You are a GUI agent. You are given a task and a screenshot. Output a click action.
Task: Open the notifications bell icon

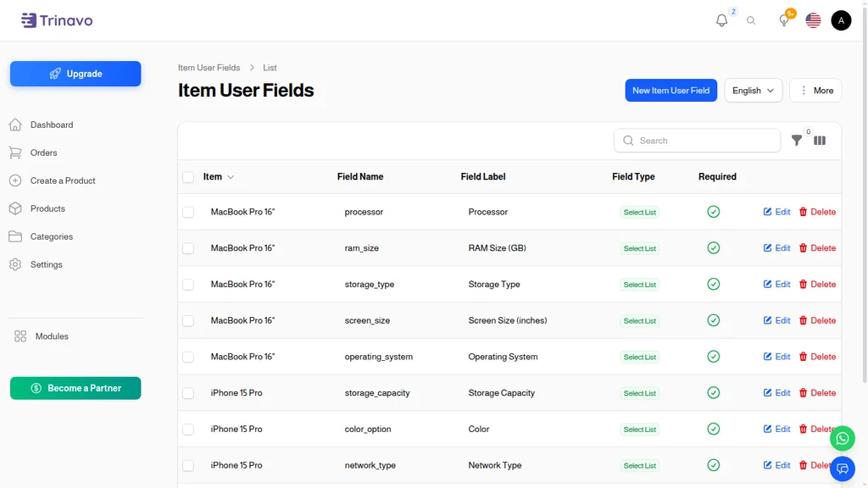[x=721, y=20]
